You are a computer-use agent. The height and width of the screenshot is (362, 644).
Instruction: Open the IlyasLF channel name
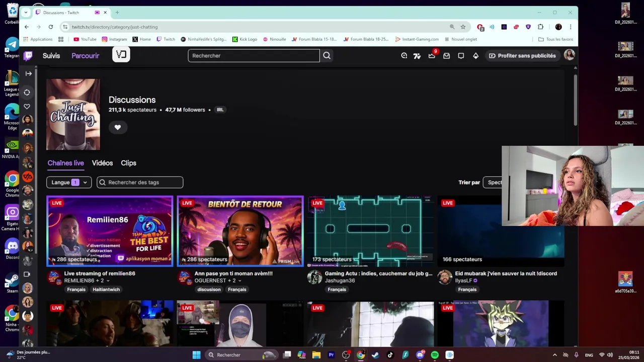[x=464, y=281]
